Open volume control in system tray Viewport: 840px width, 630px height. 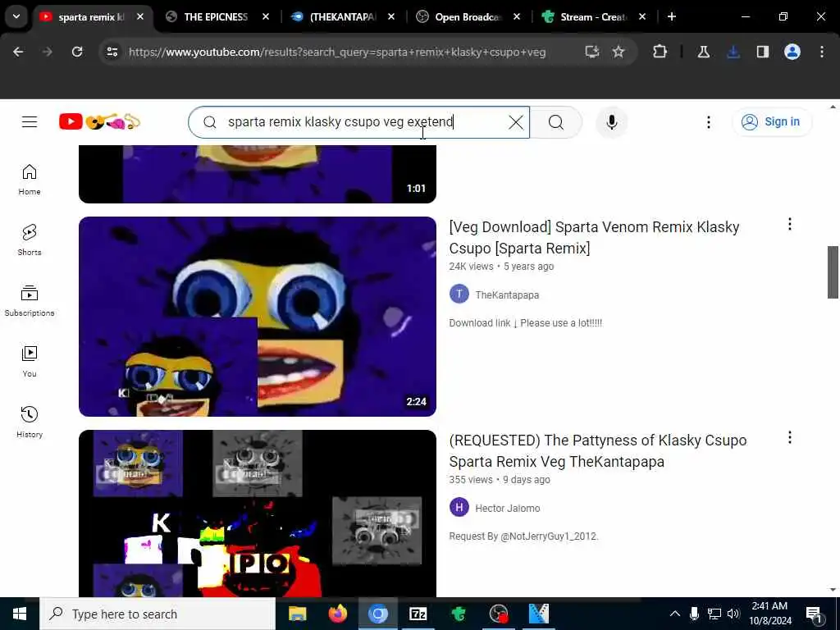[x=733, y=614]
